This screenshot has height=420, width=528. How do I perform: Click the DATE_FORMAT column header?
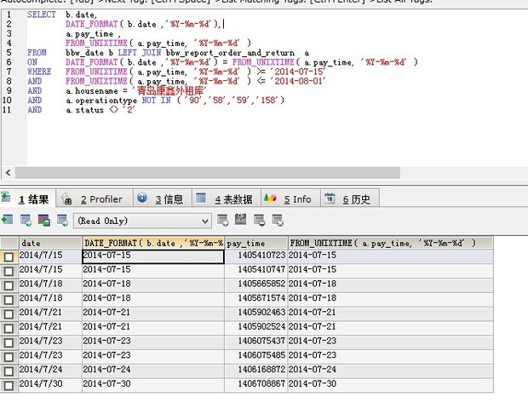pyautogui.click(x=153, y=243)
